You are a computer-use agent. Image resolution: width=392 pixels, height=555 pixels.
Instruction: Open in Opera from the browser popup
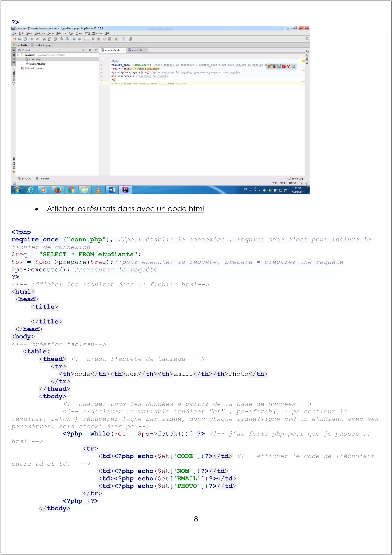[x=284, y=67]
